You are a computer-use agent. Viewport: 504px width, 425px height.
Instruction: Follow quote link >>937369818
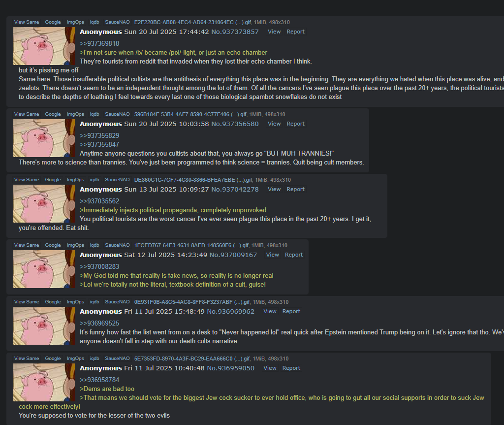[99, 43]
